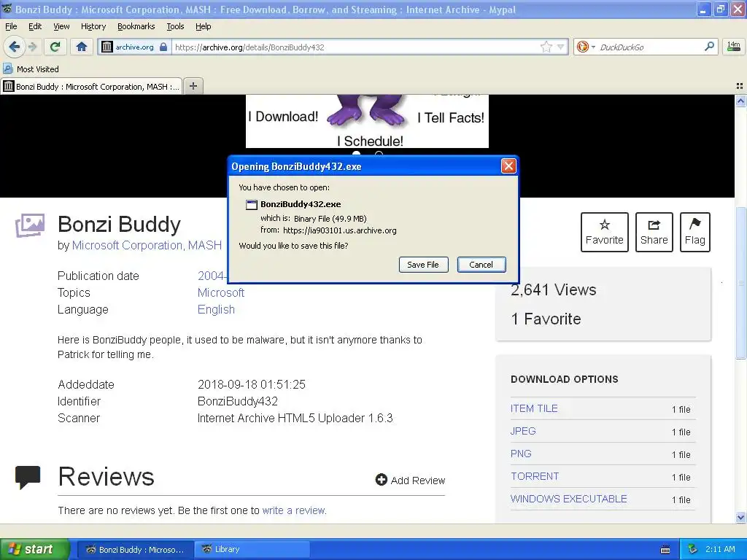747x560 pixels.
Task: Click the address bar URL field
Action: coord(355,47)
